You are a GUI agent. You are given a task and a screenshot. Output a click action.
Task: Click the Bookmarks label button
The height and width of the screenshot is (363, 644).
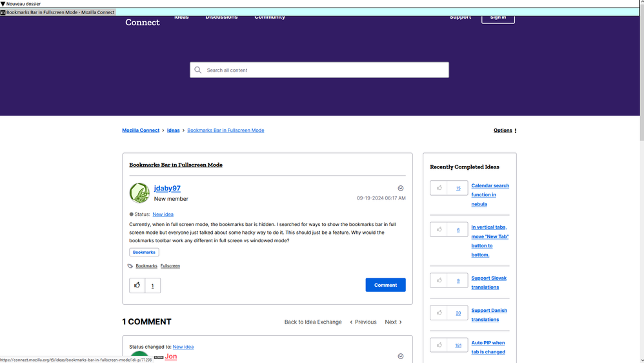(144, 252)
